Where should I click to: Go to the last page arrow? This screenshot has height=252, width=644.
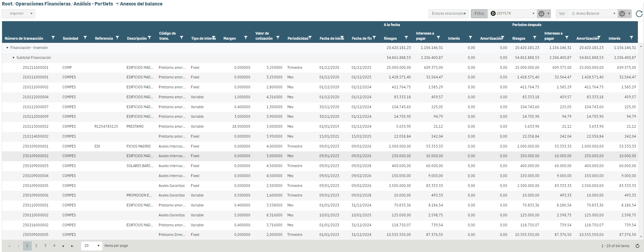tap(72, 246)
